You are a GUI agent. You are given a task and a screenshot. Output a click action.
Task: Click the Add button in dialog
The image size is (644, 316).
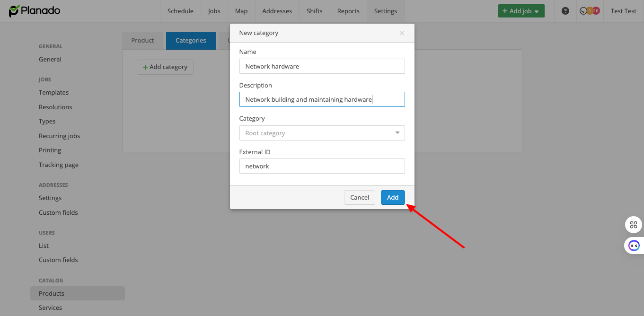tap(393, 197)
